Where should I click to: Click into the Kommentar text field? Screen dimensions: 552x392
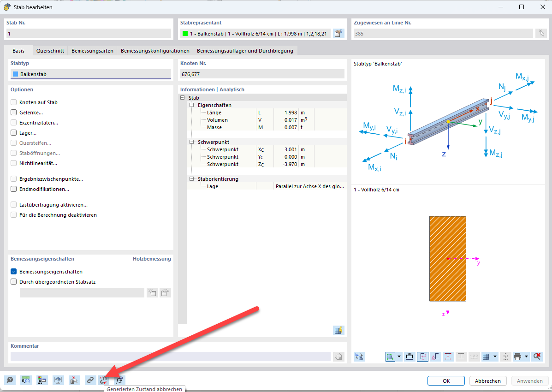click(x=170, y=356)
